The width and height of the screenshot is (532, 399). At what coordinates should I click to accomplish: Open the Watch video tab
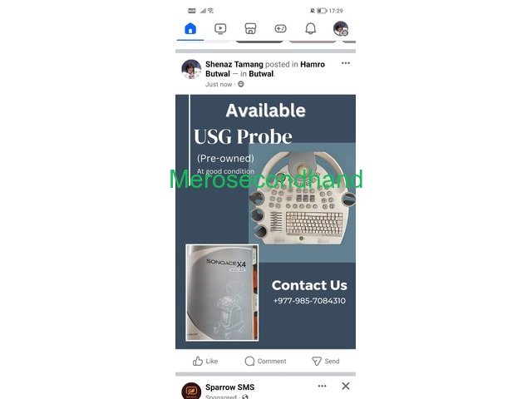(x=220, y=28)
